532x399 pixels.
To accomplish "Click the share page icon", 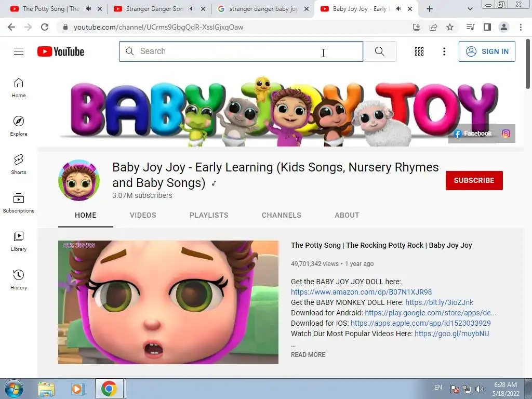I will tap(433, 27).
